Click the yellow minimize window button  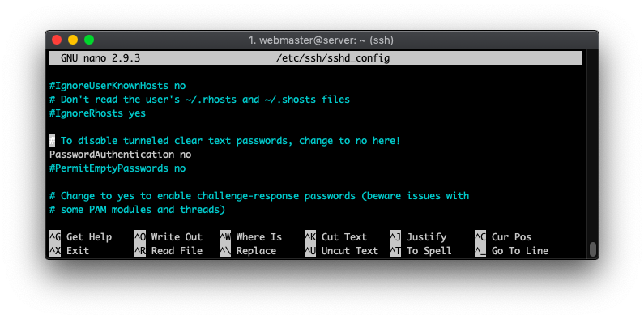point(73,40)
